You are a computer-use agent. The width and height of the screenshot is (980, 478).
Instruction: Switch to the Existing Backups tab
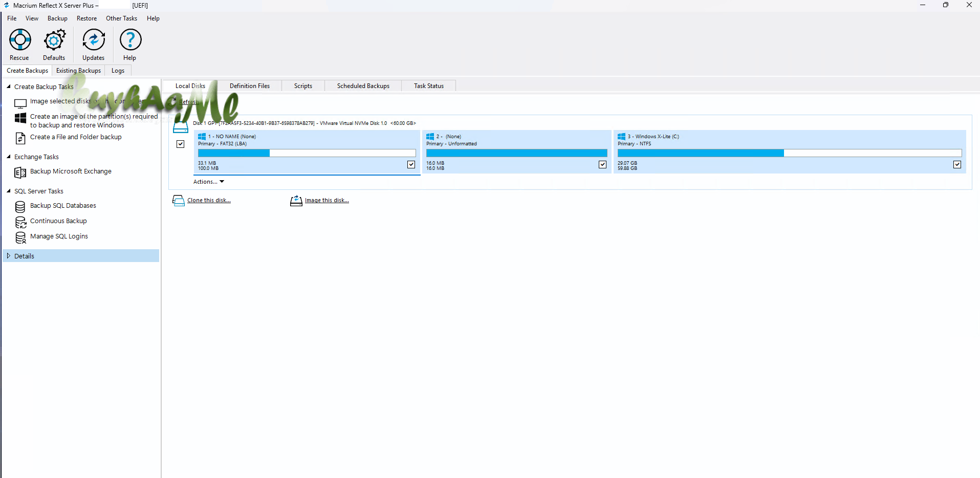pyautogui.click(x=78, y=71)
